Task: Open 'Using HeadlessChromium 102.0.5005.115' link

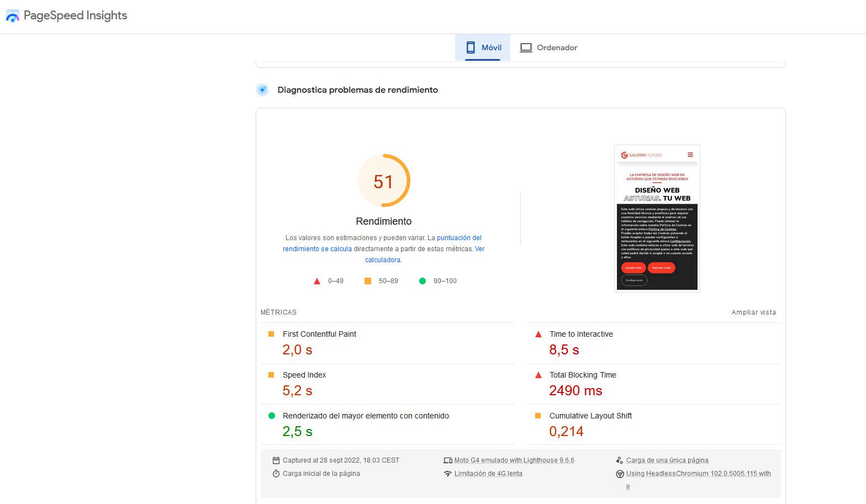Action: pos(699,480)
